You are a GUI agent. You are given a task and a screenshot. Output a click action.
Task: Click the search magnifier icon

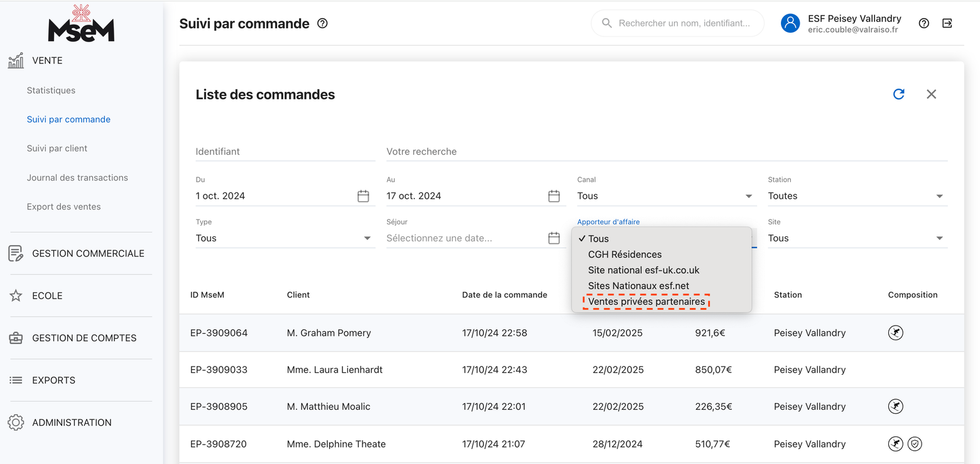tap(607, 23)
